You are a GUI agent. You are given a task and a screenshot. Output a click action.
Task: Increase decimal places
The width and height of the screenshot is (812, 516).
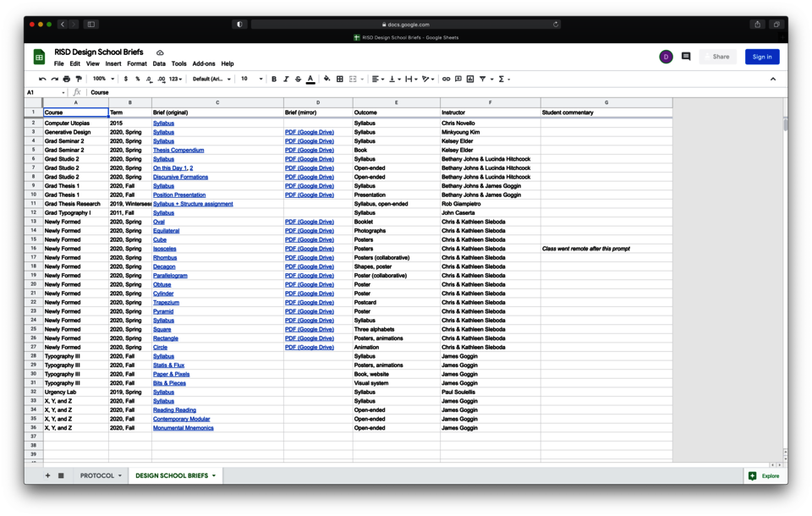click(x=161, y=79)
